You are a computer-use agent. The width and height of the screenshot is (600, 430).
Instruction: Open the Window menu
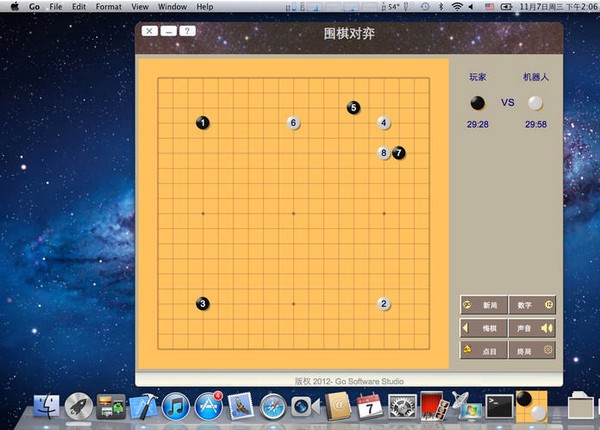172,7
